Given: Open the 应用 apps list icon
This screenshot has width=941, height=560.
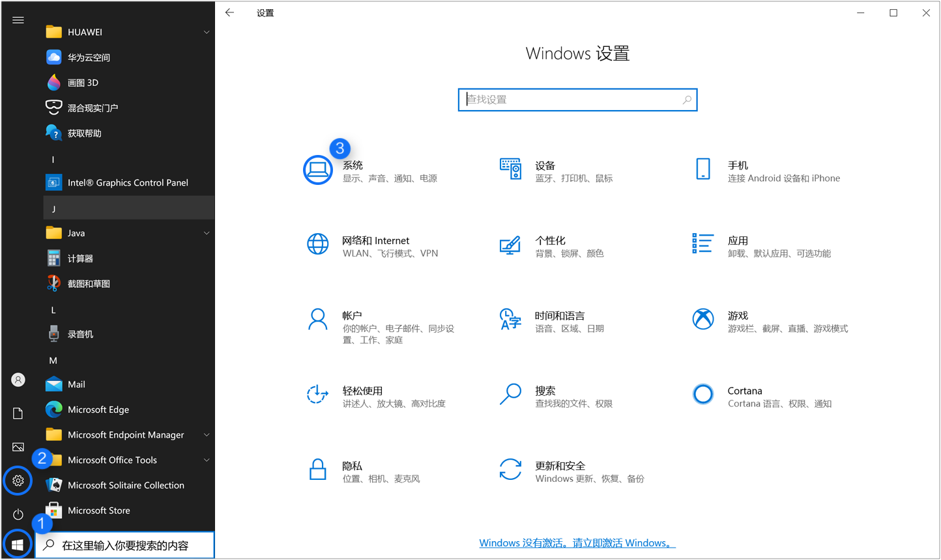Looking at the screenshot, I should (x=703, y=244).
